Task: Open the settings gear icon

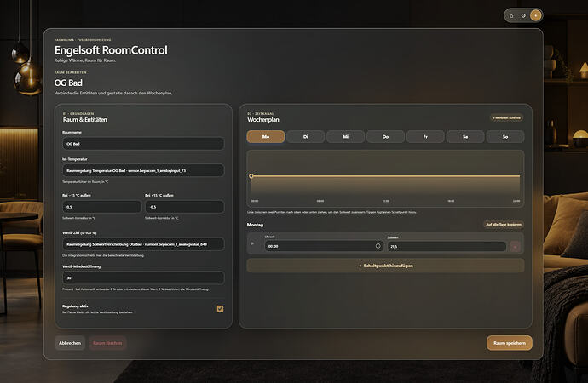Action: 523,15
